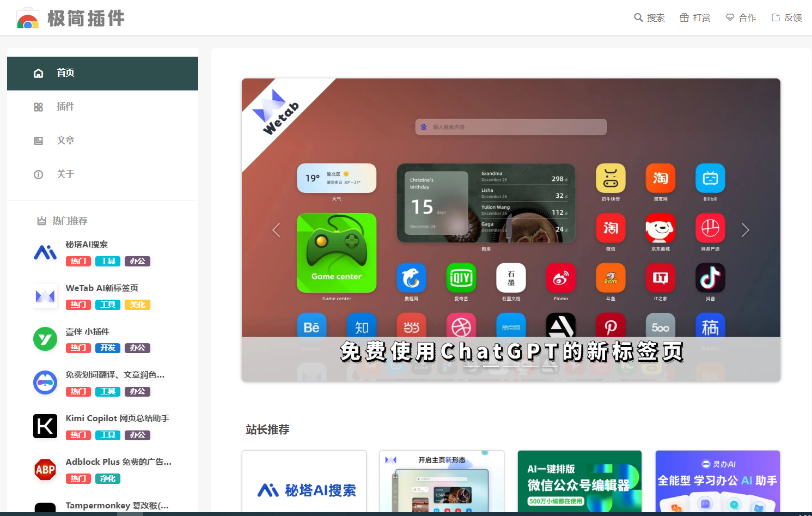Open the 文章 sidebar menu item

pos(102,141)
